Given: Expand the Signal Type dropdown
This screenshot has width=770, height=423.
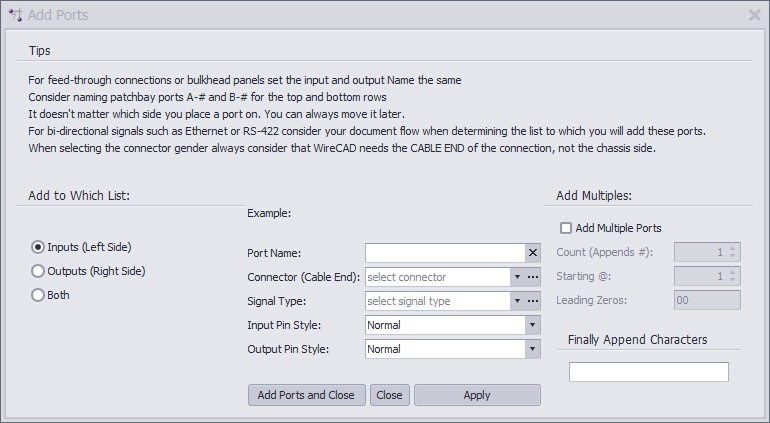Looking at the screenshot, I should tap(517, 301).
